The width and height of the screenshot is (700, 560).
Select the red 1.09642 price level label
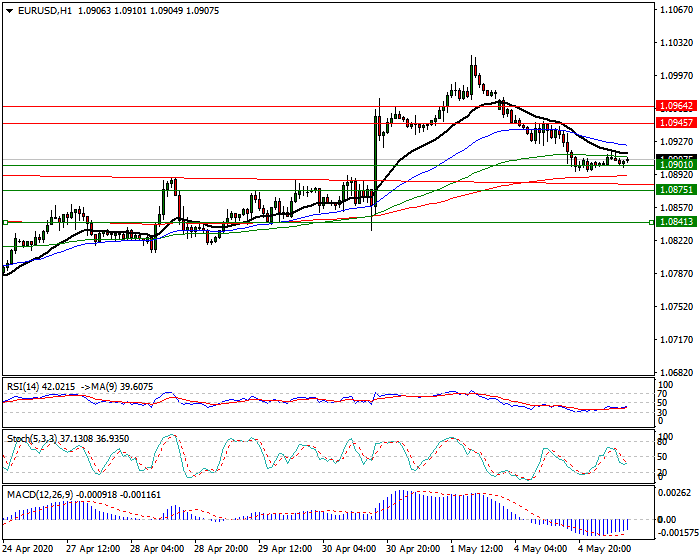click(676, 106)
